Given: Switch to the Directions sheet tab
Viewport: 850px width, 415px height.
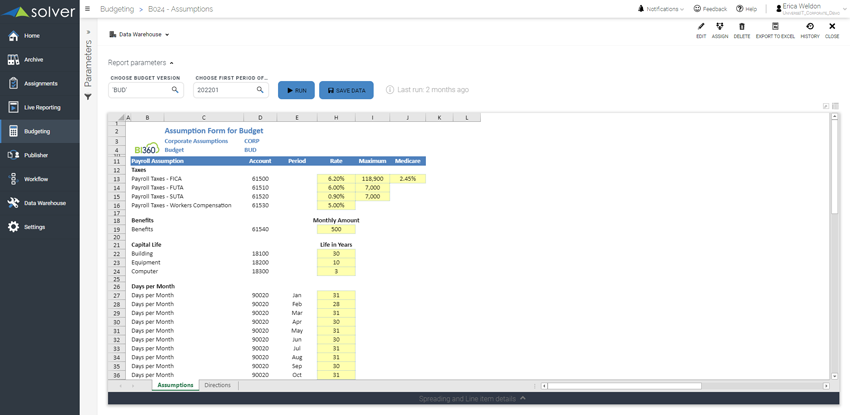Looking at the screenshot, I should (217, 385).
